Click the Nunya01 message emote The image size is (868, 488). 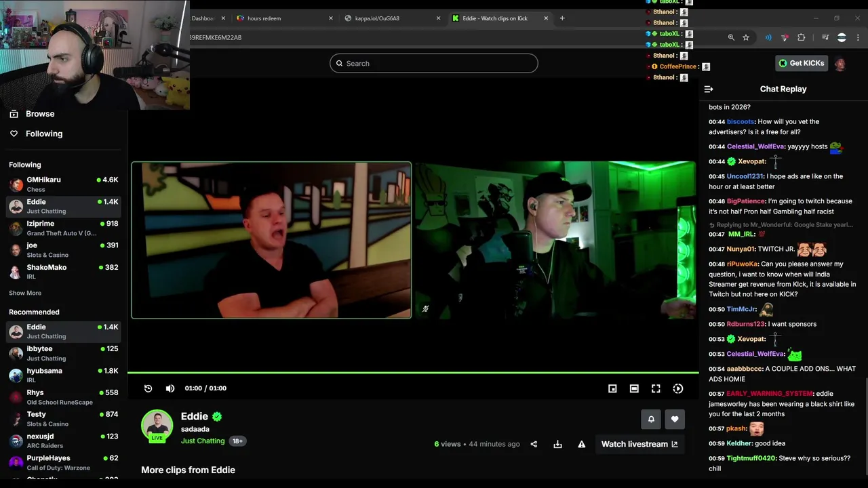coord(812,249)
